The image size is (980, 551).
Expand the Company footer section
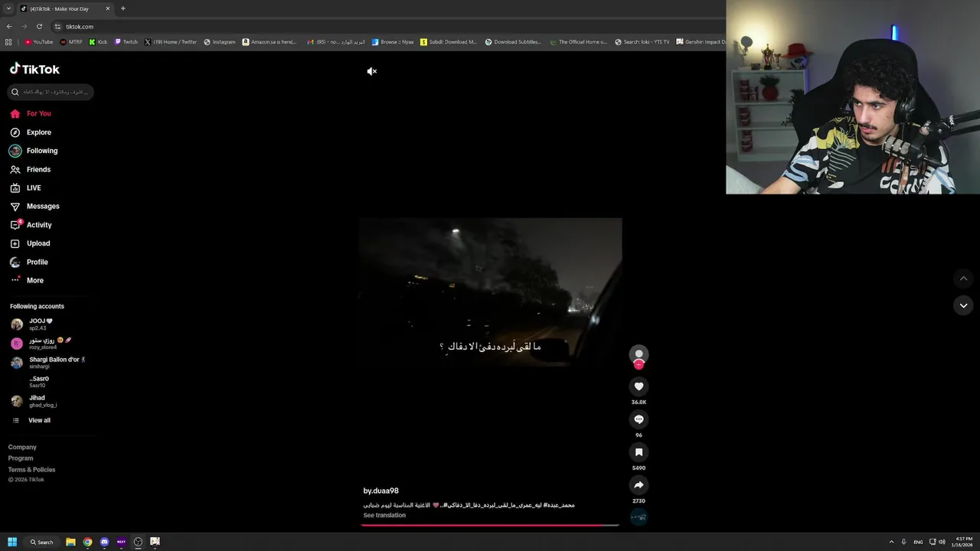pos(22,447)
